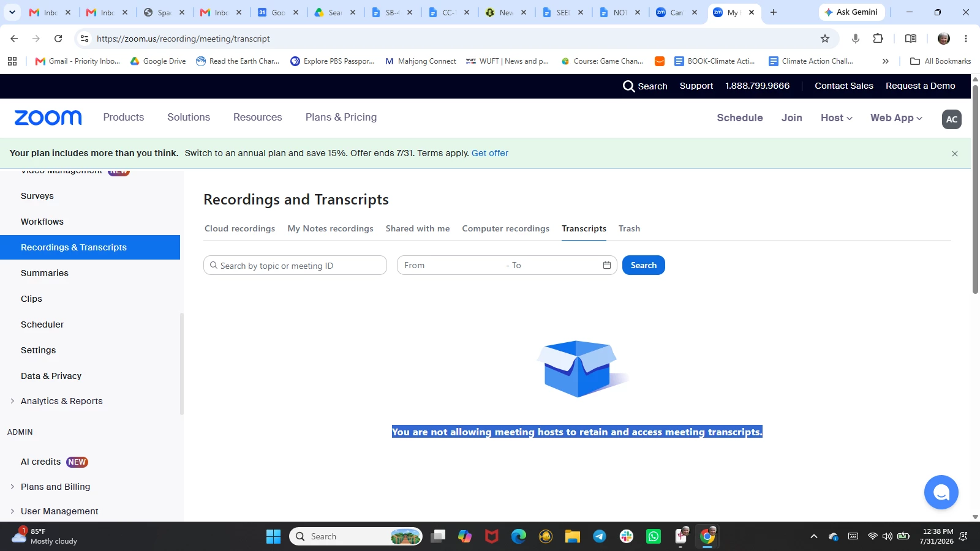Screen dimensions: 980x551
Task: Open a new browser tab
Action: 774,12
